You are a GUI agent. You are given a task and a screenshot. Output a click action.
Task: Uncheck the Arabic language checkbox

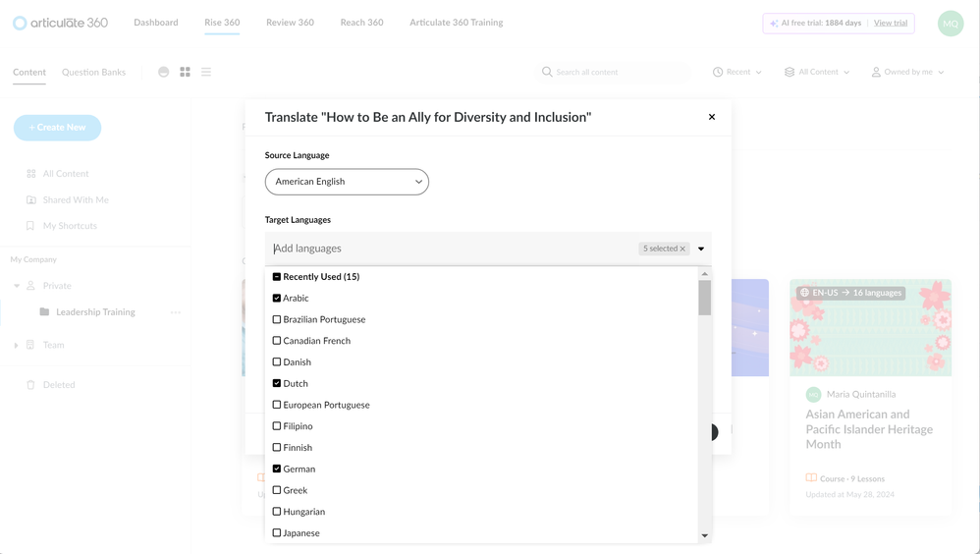point(277,298)
